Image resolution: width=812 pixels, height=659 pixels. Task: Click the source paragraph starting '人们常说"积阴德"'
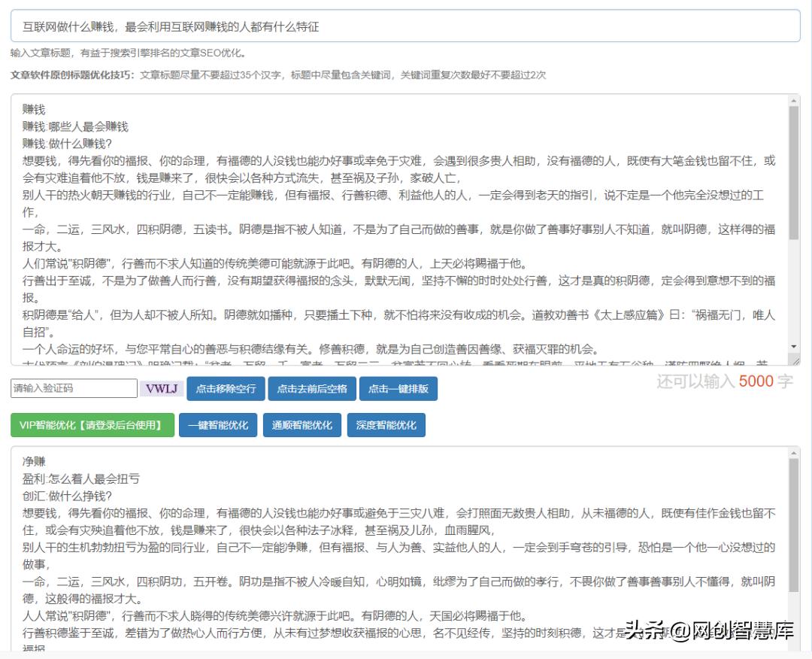tap(275, 263)
